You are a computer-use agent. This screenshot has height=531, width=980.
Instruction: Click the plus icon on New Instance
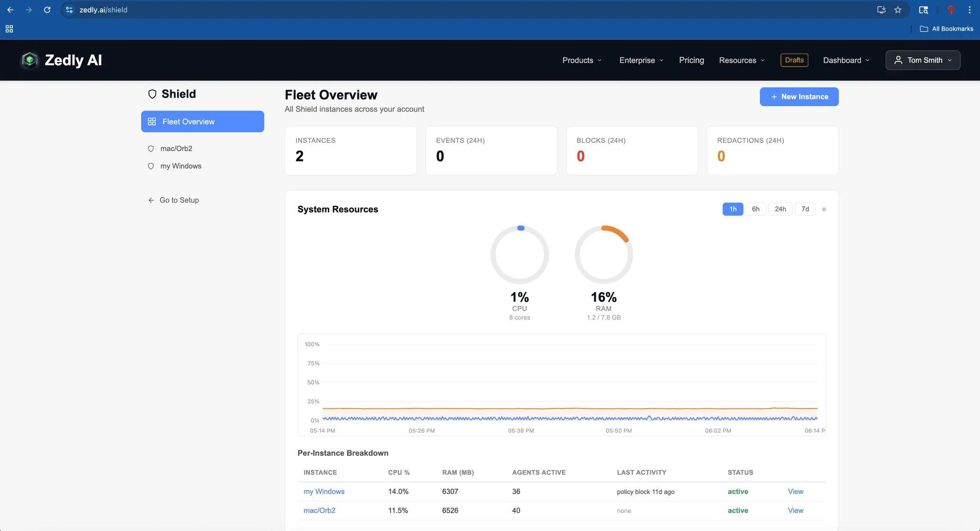(774, 97)
